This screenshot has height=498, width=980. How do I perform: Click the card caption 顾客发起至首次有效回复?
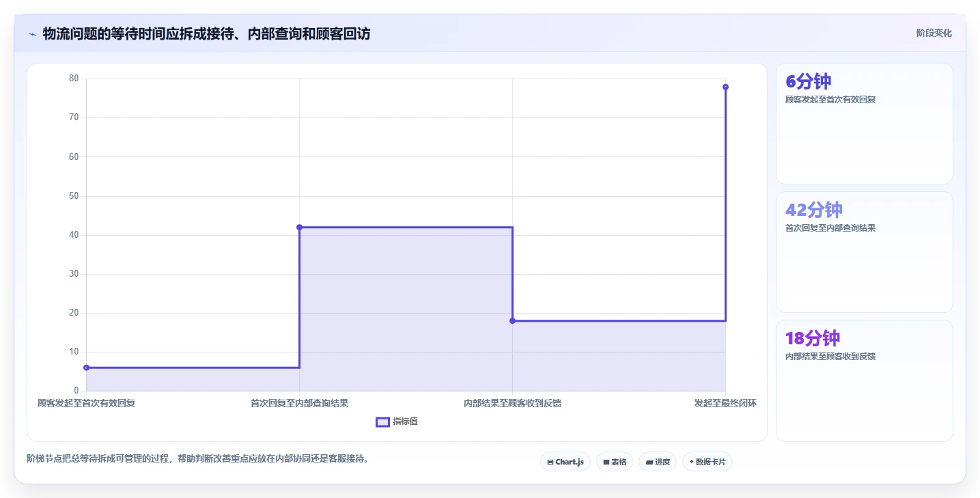click(x=830, y=100)
